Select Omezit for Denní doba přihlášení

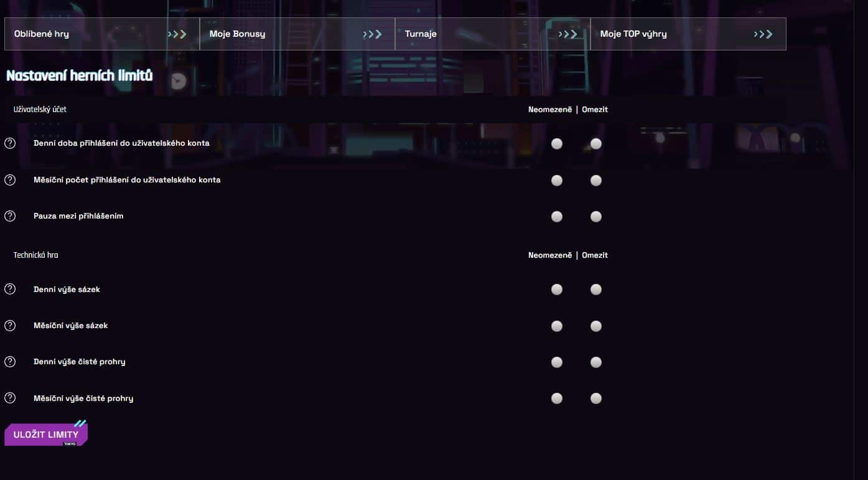point(596,144)
